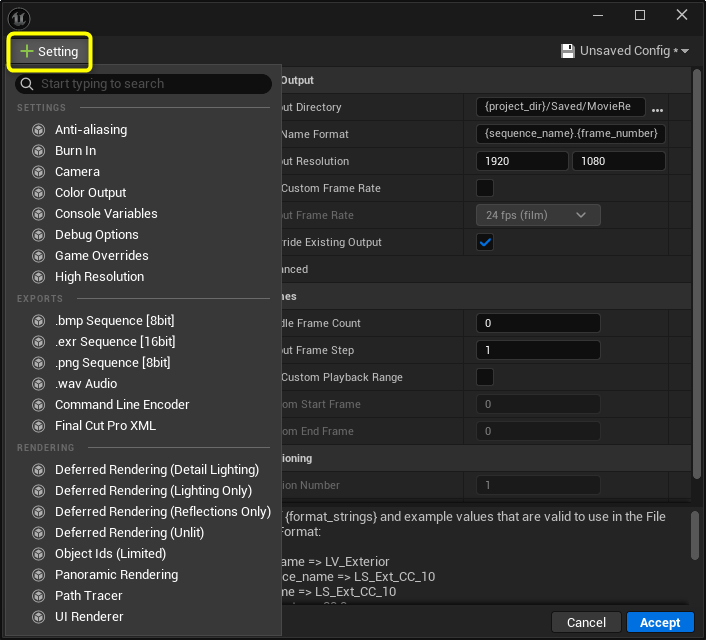Choose .exr Sequence [16bit] export
The height and width of the screenshot is (640, 706).
pos(115,342)
